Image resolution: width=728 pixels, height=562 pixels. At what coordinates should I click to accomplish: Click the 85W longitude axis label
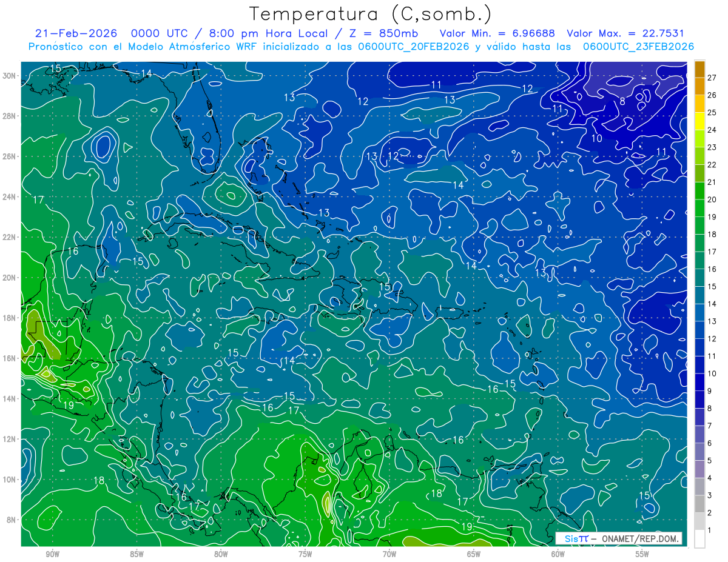(136, 554)
